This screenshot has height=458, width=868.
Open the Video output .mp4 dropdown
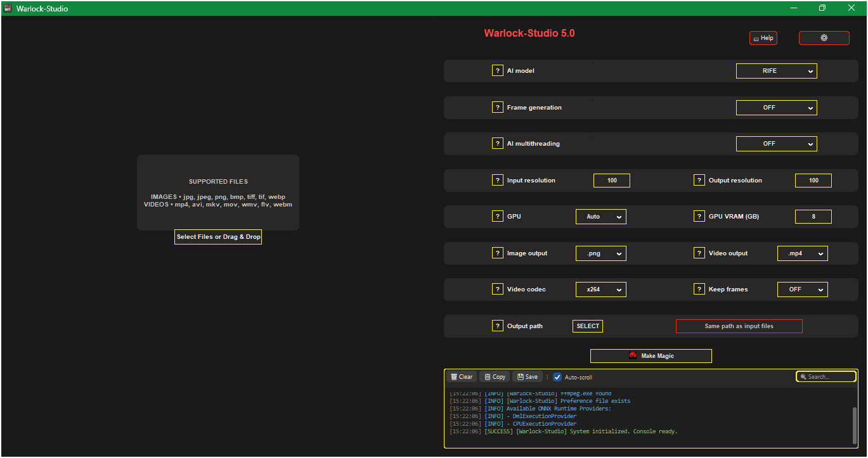pos(803,253)
